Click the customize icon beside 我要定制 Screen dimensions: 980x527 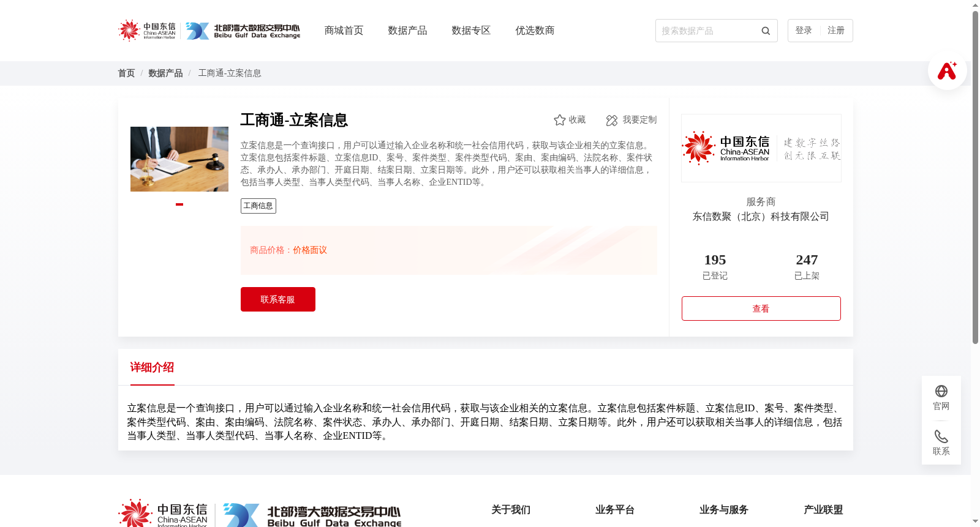(x=611, y=121)
